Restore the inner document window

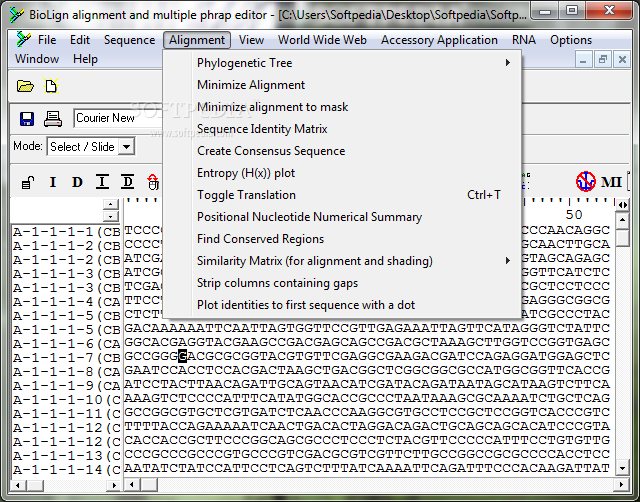point(602,60)
